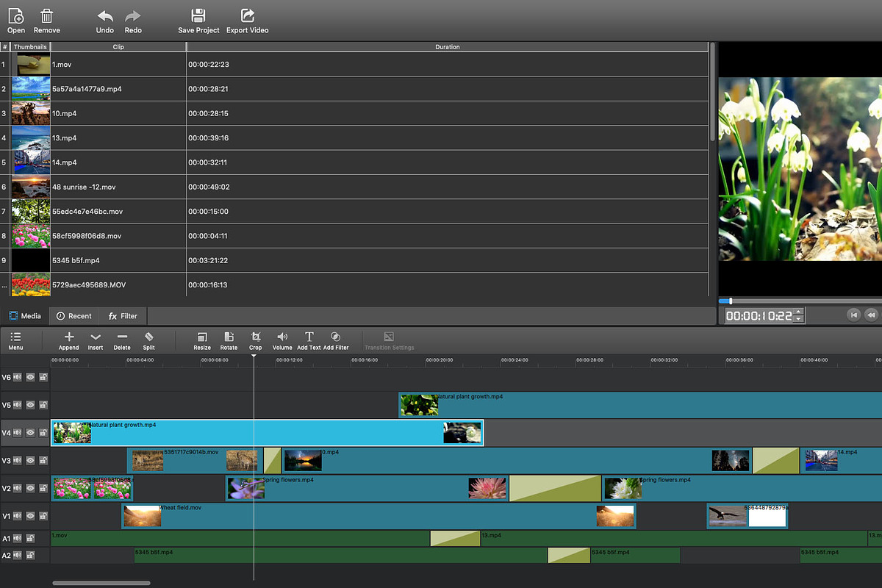Toggle visibility of track V1
The width and height of the screenshot is (882, 588).
click(x=31, y=516)
